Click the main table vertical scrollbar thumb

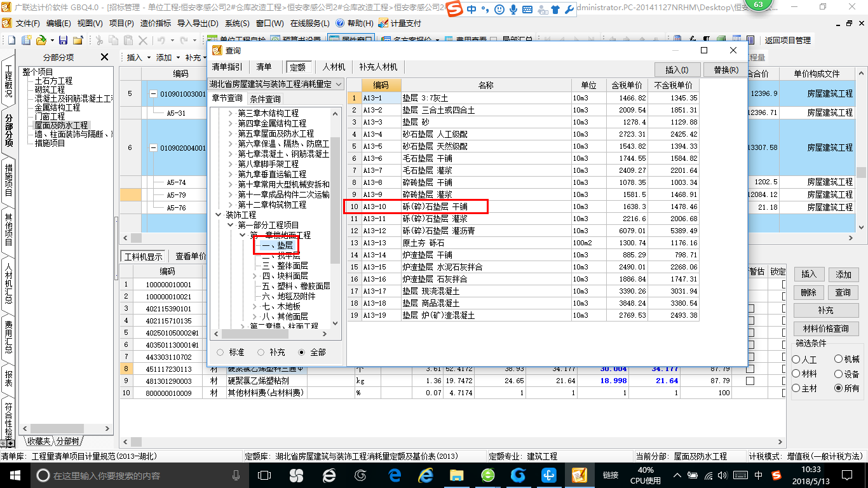(x=861, y=173)
